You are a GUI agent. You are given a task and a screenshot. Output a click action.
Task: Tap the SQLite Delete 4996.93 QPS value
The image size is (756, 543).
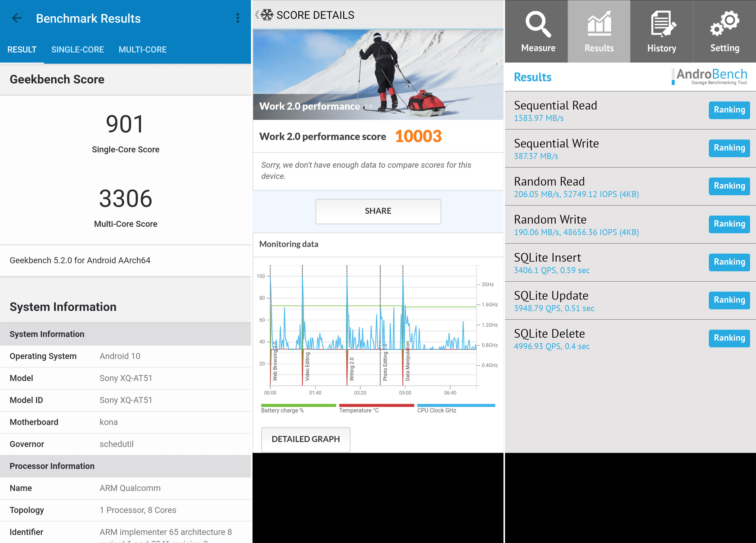pos(552,346)
